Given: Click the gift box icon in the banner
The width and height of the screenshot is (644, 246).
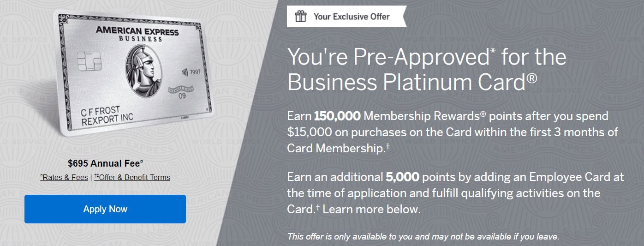Looking at the screenshot, I should [301, 17].
